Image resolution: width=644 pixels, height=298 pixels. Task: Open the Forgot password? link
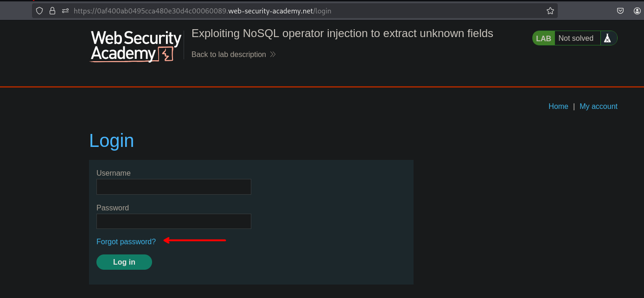coord(126,241)
